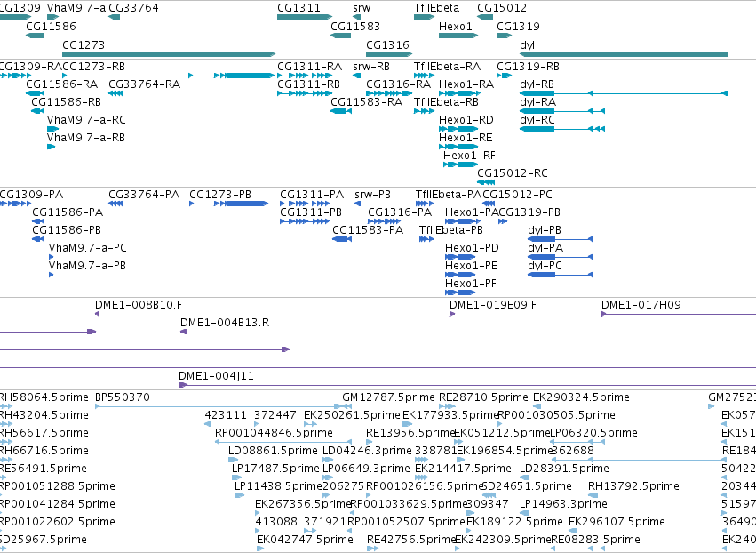Select transcript dyl-RA
756x553 pixels.
(562, 111)
